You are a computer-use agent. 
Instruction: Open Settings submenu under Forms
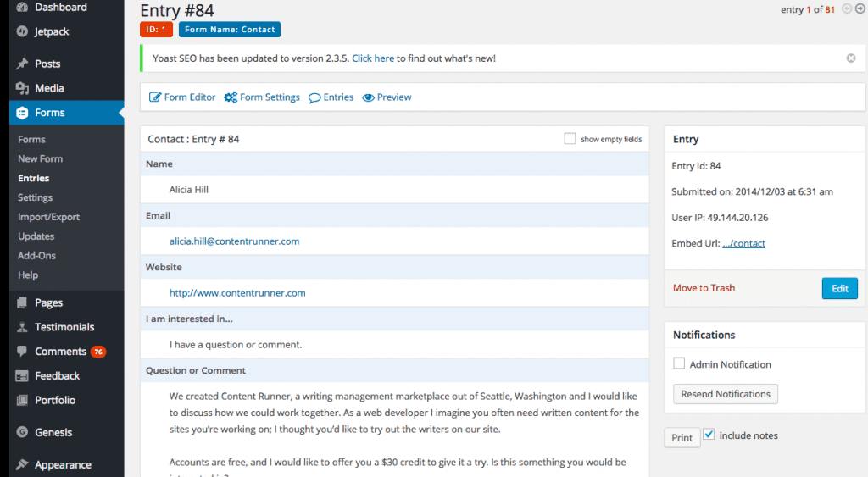[36, 197]
